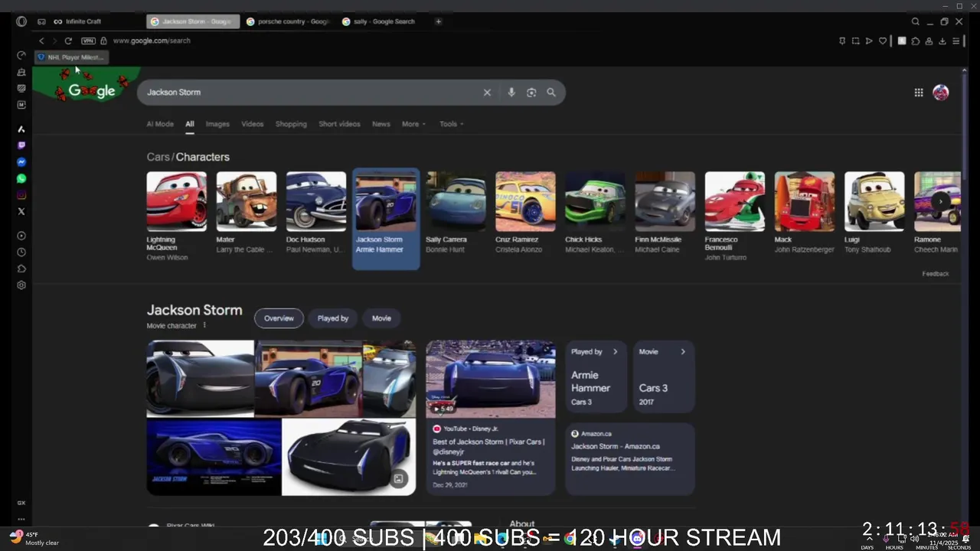Open the Cars breadcrumb link

click(x=158, y=157)
